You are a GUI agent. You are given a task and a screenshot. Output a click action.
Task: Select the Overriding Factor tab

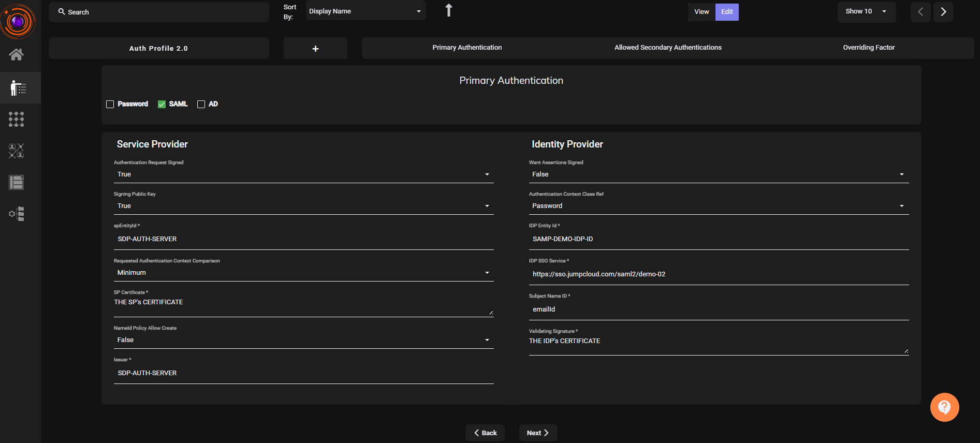[x=869, y=48]
